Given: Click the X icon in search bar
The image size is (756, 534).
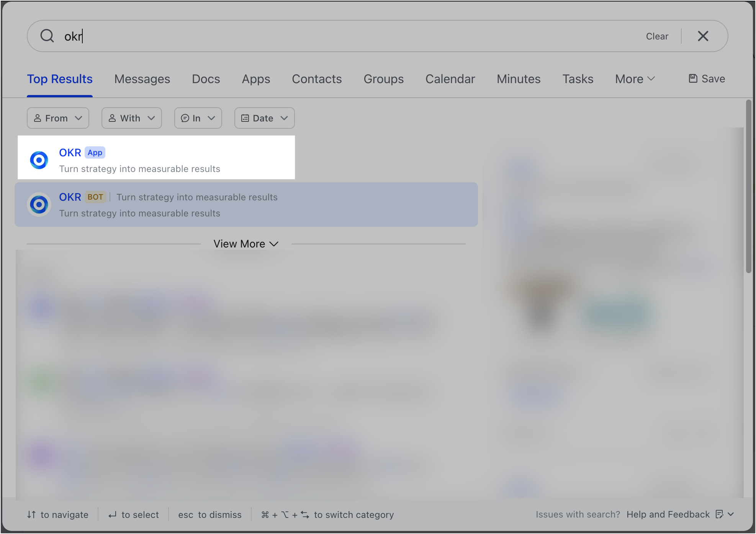Looking at the screenshot, I should click(703, 36).
